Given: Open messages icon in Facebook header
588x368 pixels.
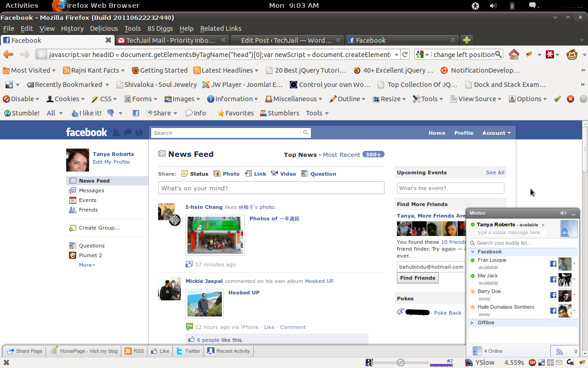Looking at the screenshot, I should point(128,133).
